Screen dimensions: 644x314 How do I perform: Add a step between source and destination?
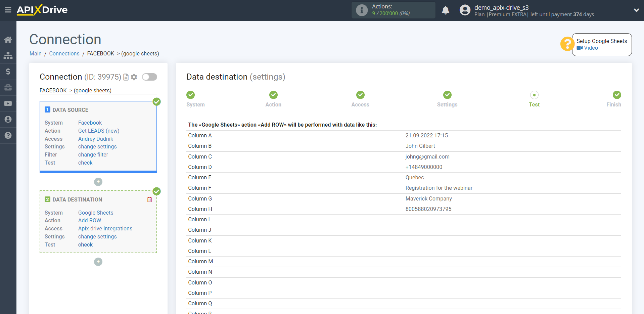tap(98, 182)
